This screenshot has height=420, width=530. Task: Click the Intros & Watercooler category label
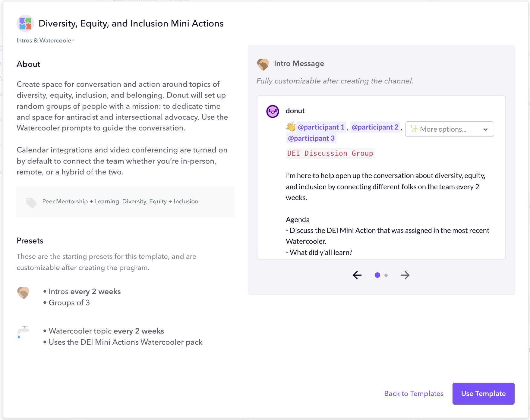pos(45,40)
